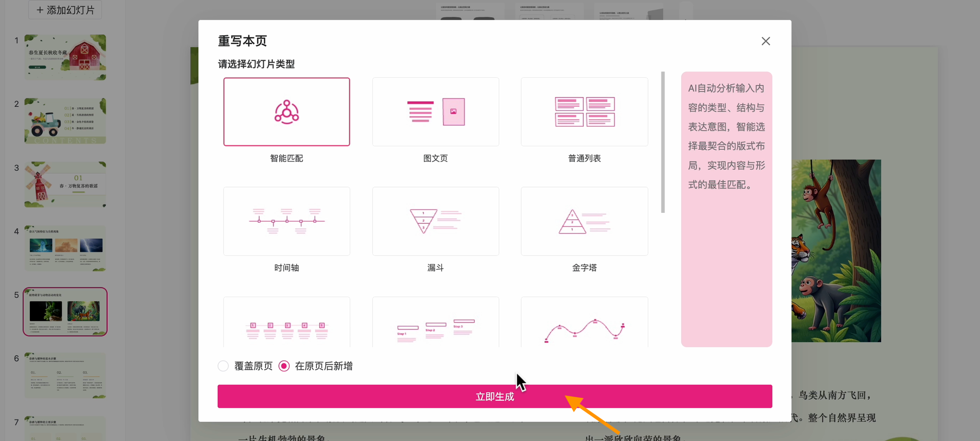980x441 pixels.
Task: Pick the numbered horizontal steps layout
Action: point(287,323)
